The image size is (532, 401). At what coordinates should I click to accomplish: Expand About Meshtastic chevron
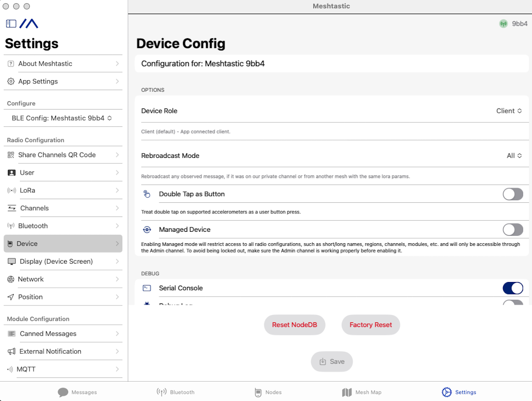117,64
